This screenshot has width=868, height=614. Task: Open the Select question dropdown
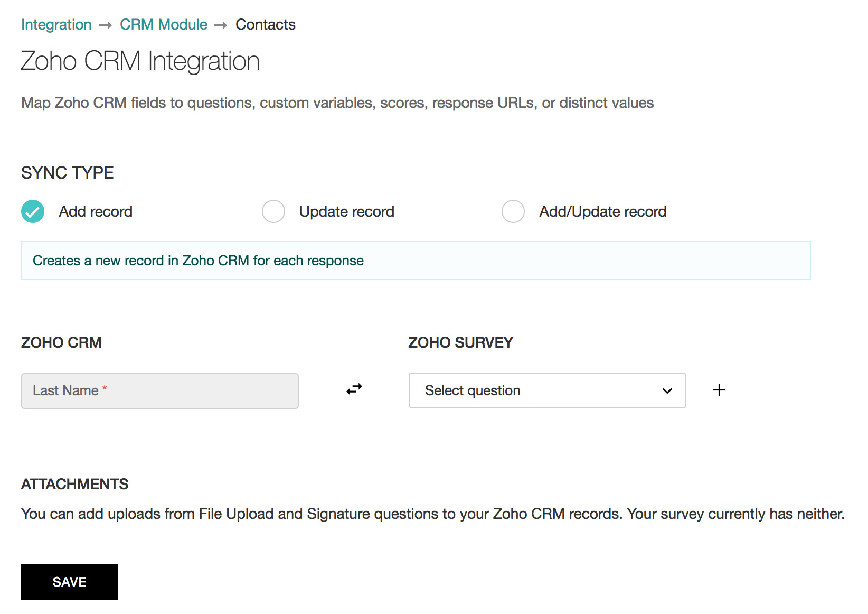pyautogui.click(x=548, y=390)
